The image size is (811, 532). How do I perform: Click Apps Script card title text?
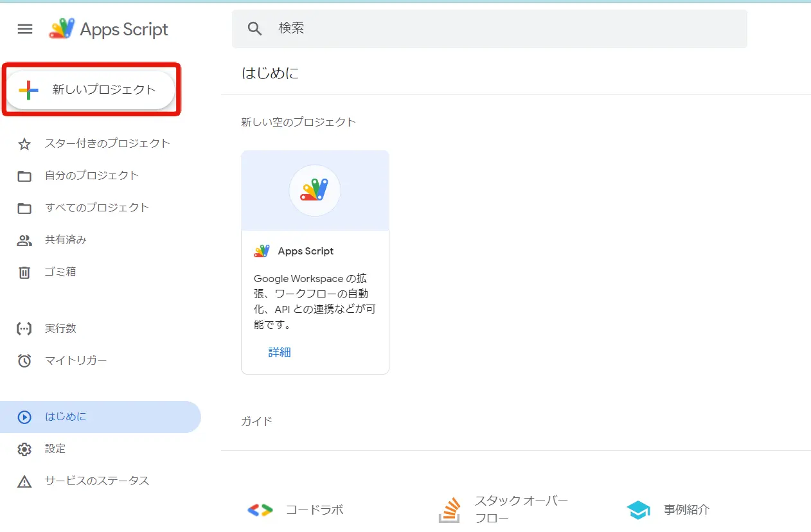point(306,251)
